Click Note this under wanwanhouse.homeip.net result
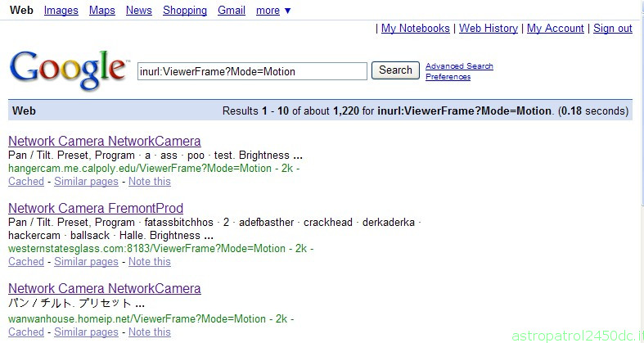This screenshot has height=343, width=644. point(150,332)
